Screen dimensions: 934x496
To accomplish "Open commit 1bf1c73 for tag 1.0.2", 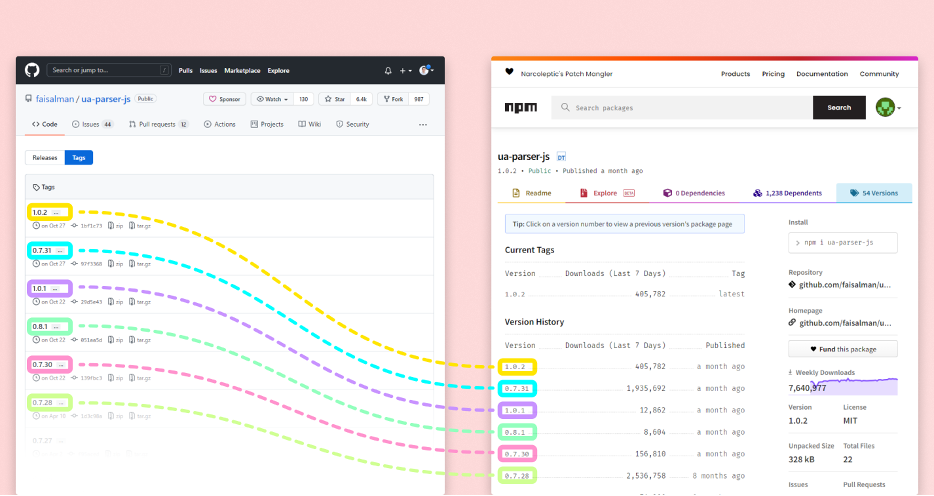I will click(x=87, y=226).
